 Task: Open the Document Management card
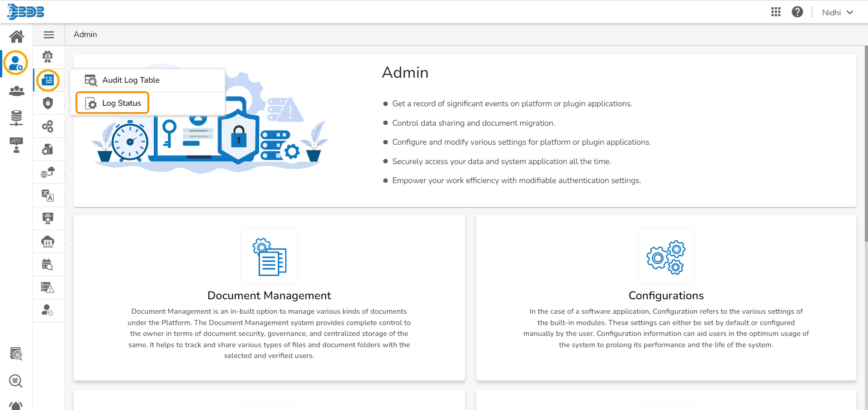(269, 296)
